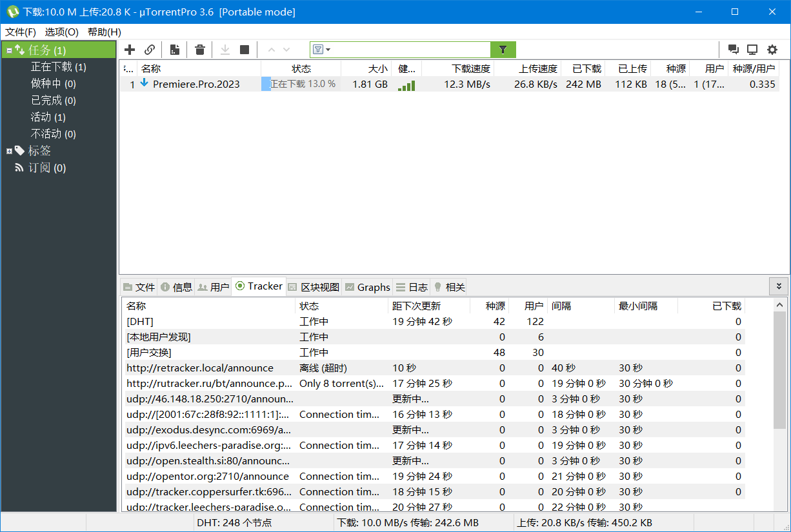Screen dimensions: 791x532
Task: Toggle the filter type dropdown arrow
Action: click(x=326, y=49)
